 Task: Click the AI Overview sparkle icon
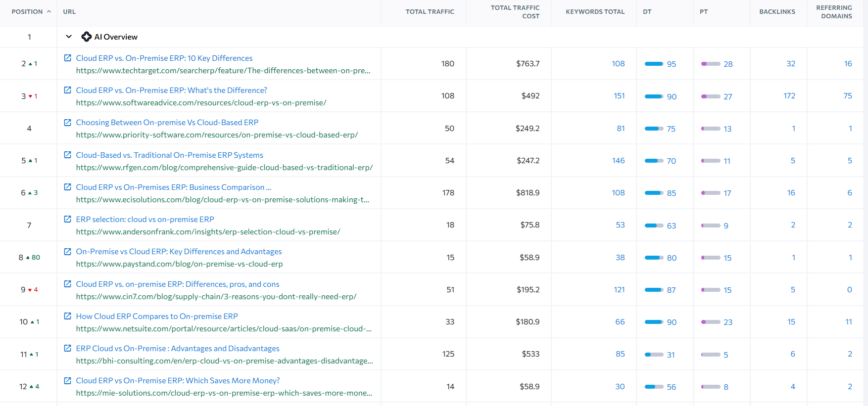87,37
